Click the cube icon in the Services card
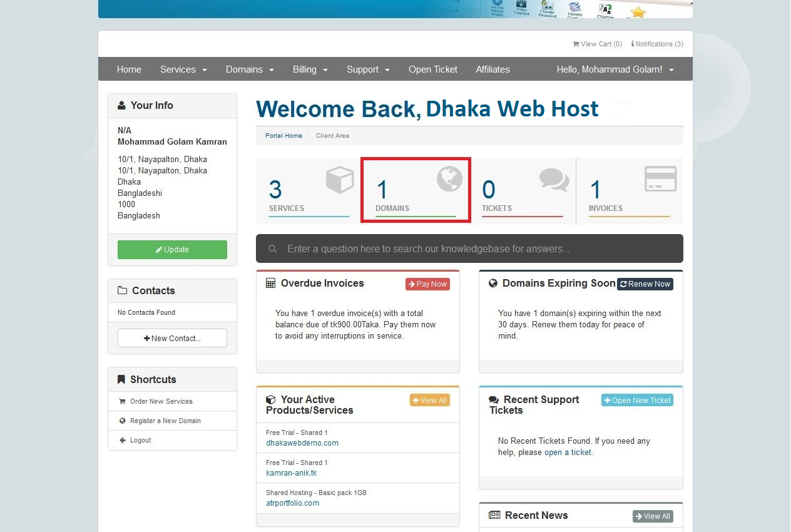Image resolution: width=791 pixels, height=532 pixels. click(340, 180)
